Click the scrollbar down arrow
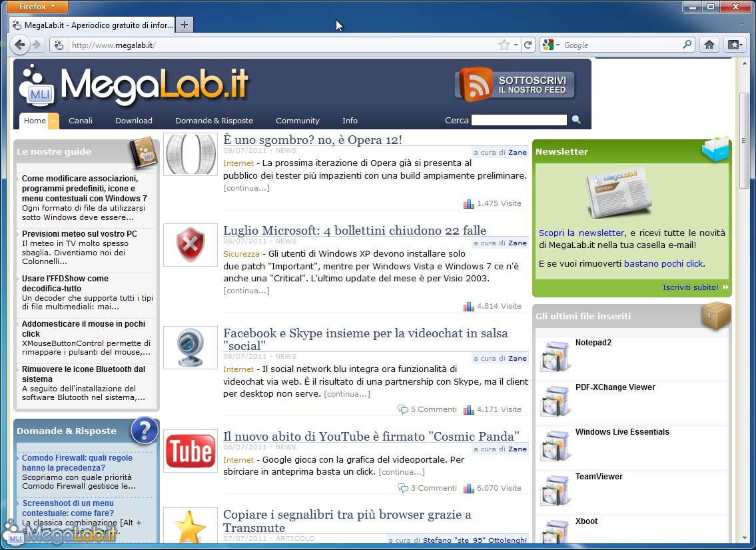This screenshot has height=550, width=756. tap(745, 537)
